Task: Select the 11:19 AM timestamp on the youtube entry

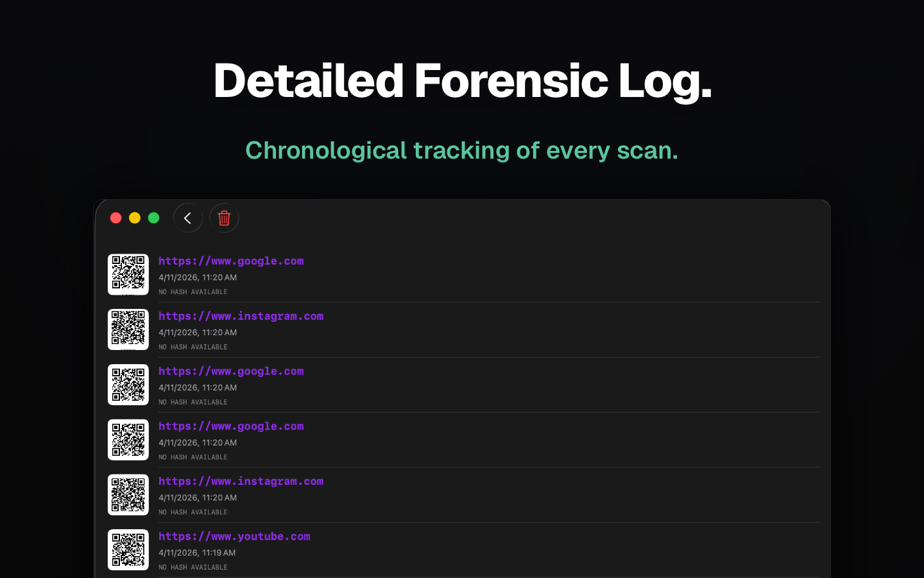Action: pyautogui.click(x=197, y=552)
